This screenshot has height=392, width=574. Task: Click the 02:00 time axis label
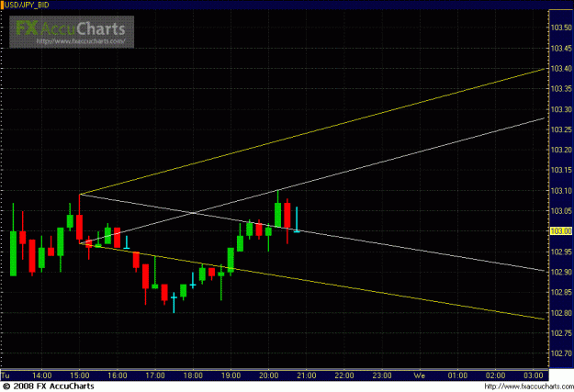(496, 375)
